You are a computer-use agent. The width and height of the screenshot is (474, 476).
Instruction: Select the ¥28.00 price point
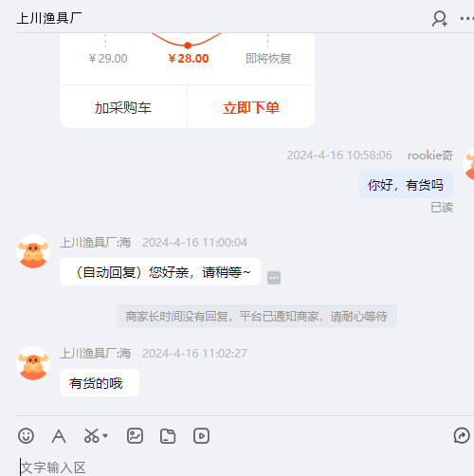pos(188,58)
